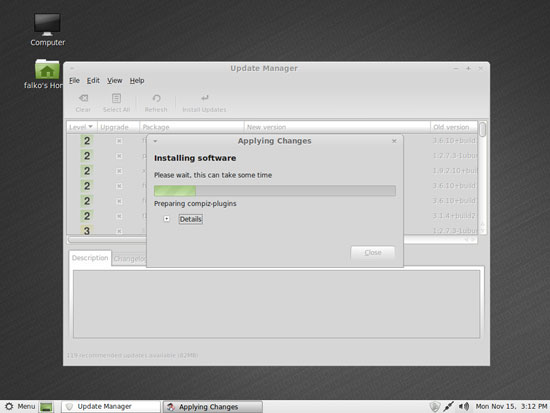Switch to Applying Changes in the taskbar
550x413 pixels.
[213, 407]
